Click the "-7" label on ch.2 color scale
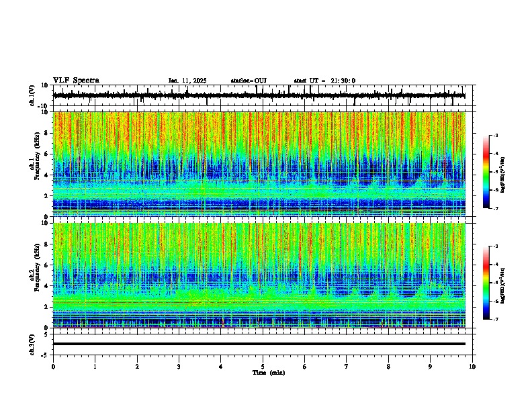Viewport: 532px width, 411px height. 495,319
